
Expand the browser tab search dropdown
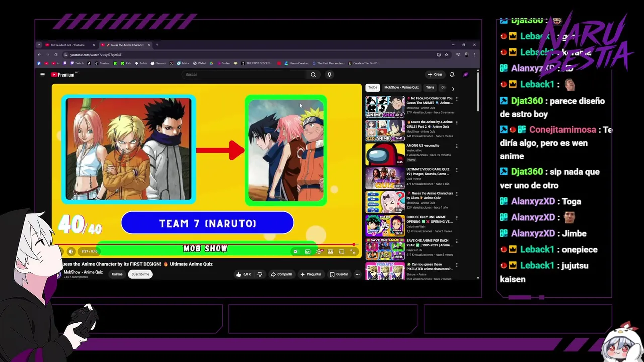pos(39,45)
